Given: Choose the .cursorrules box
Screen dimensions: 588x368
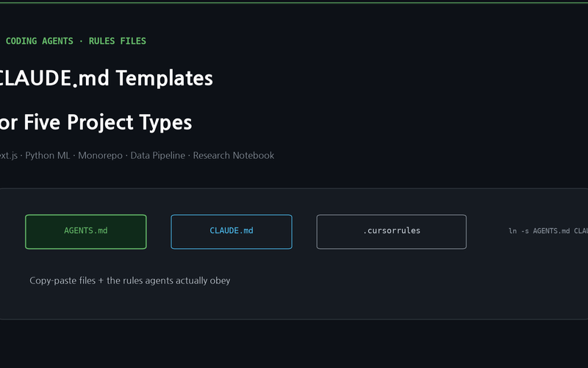Looking at the screenshot, I should [392, 232].
